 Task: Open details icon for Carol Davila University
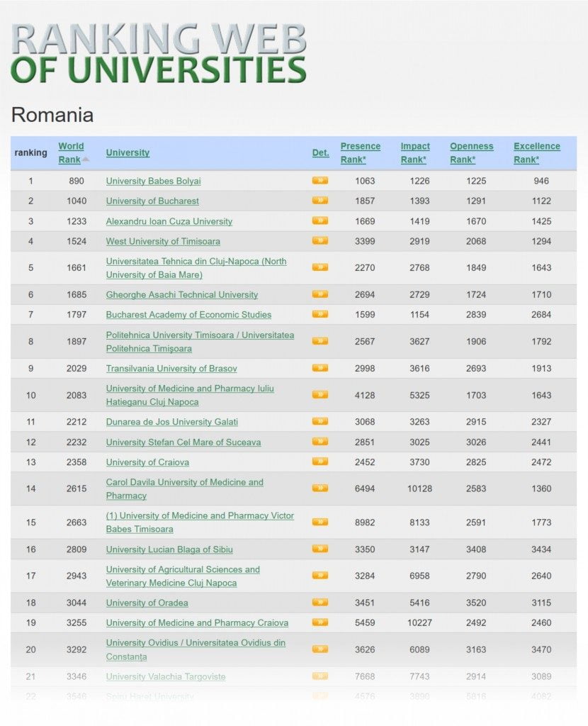320,488
